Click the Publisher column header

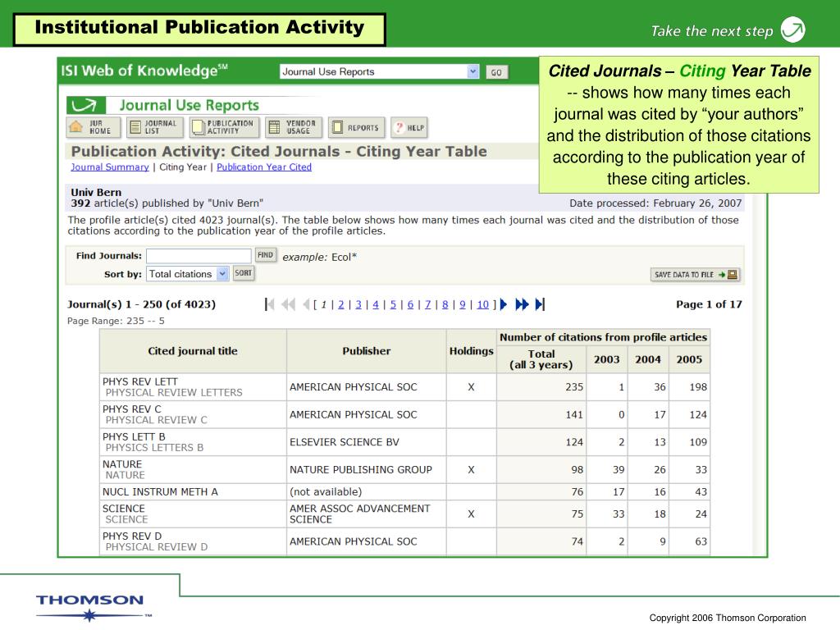point(367,351)
